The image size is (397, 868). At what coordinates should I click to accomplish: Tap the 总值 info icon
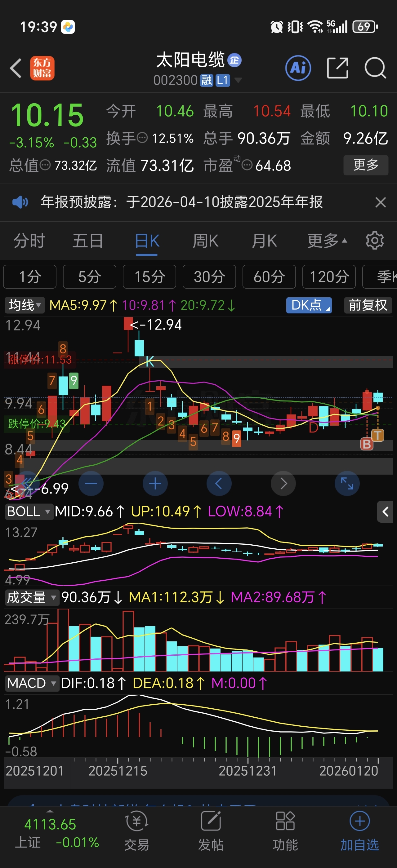[x=45, y=165]
